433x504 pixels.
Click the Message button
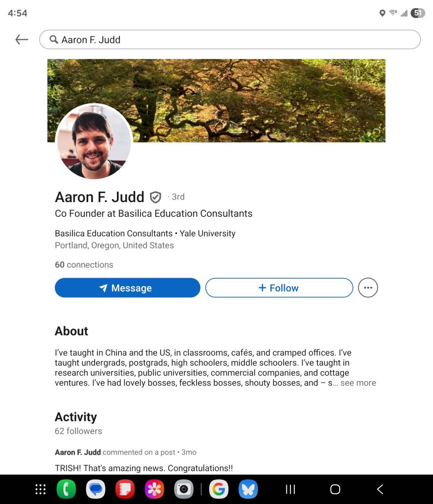128,288
